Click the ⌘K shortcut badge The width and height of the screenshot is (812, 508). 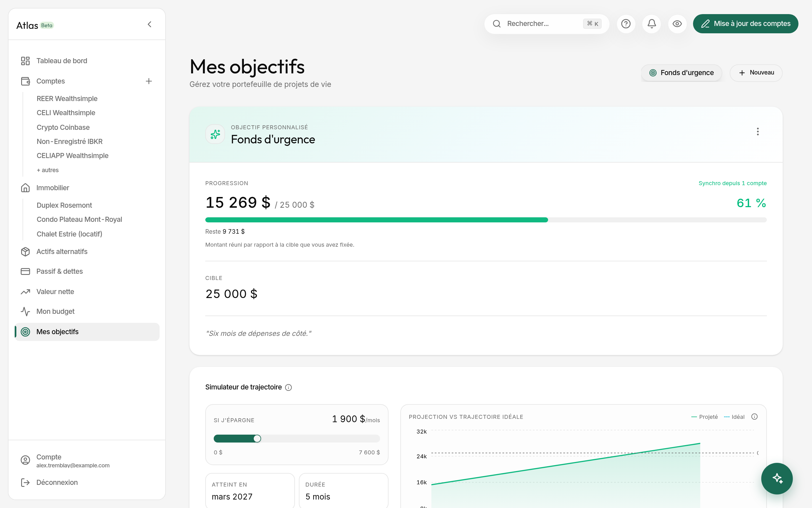pos(592,24)
